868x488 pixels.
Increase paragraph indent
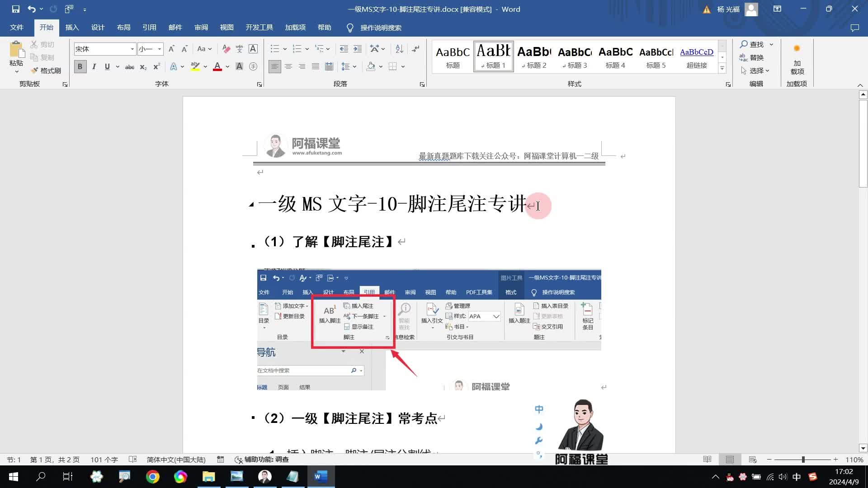click(357, 49)
